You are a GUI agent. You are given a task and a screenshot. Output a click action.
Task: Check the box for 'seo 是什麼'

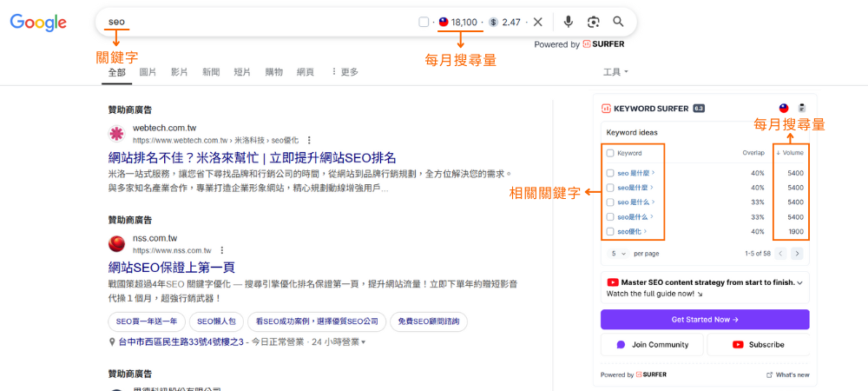(610, 174)
